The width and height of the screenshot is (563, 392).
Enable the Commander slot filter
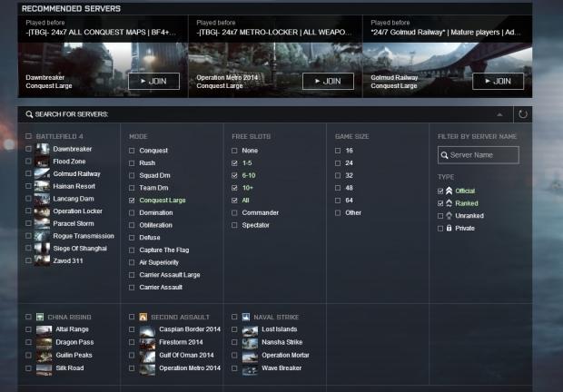(x=234, y=212)
